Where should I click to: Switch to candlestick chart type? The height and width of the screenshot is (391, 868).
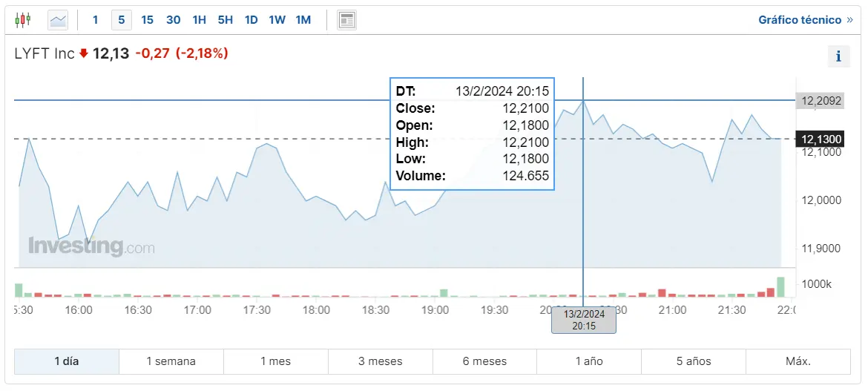coord(23,20)
